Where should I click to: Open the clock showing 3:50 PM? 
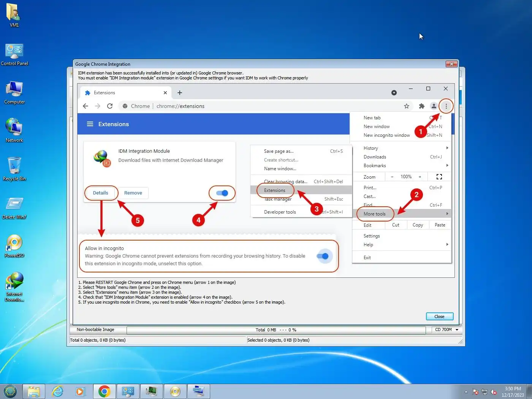[x=513, y=392]
